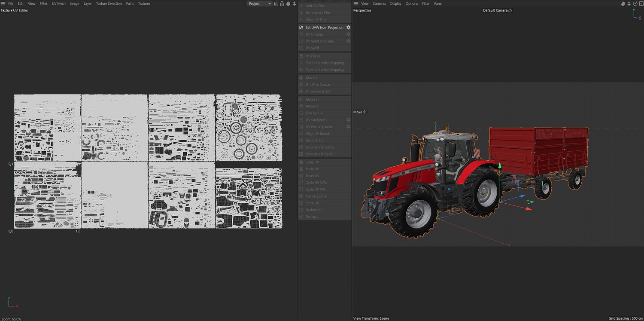Open the viewport hamburger menu beside View
This screenshot has height=321, width=644.
[x=356, y=3]
